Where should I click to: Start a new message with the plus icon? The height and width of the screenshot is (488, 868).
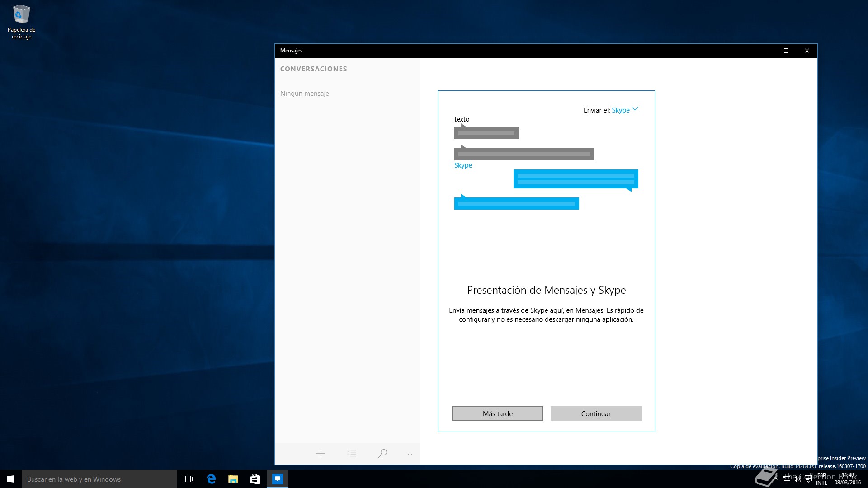click(321, 454)
